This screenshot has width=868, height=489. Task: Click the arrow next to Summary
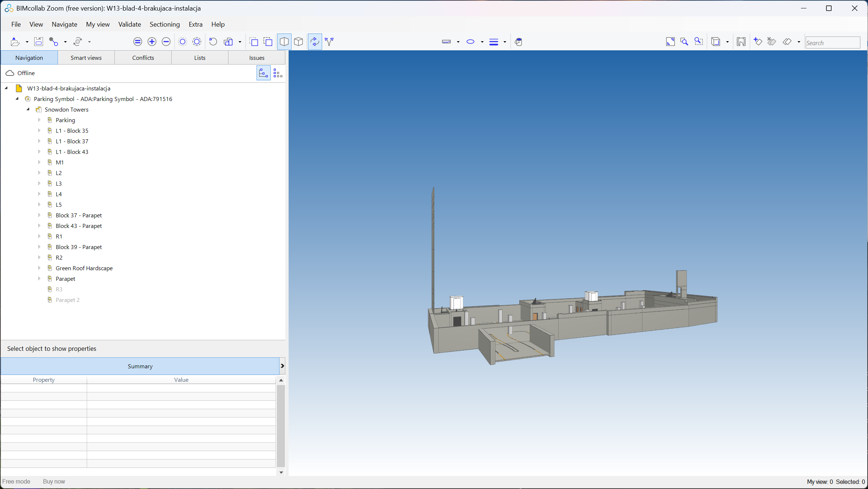(282, 366)
